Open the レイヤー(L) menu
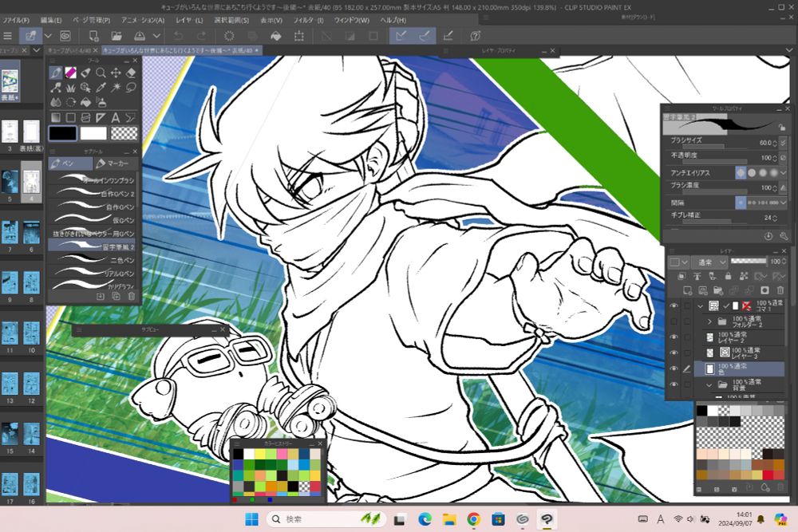 [x=189, y=20]
